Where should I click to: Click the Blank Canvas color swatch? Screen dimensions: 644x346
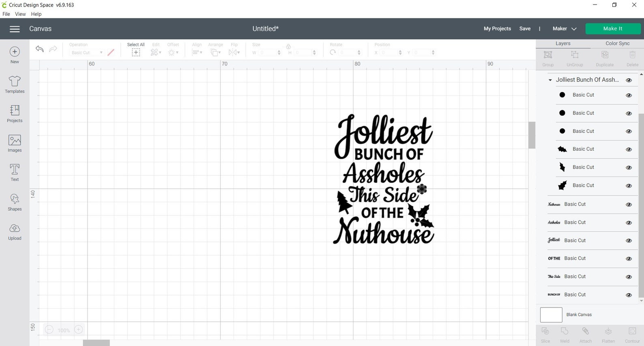pyautogui.click(x=551, y=315)
